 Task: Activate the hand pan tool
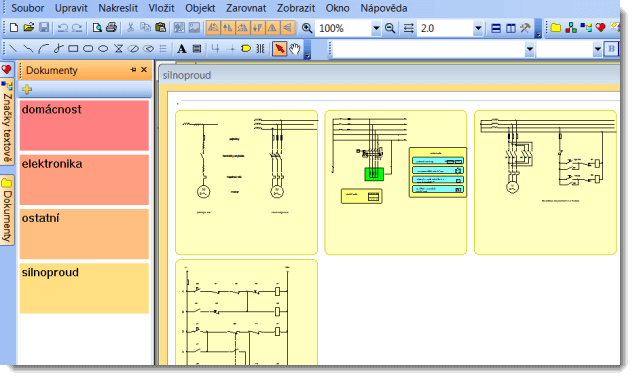[x=295, y=49]
